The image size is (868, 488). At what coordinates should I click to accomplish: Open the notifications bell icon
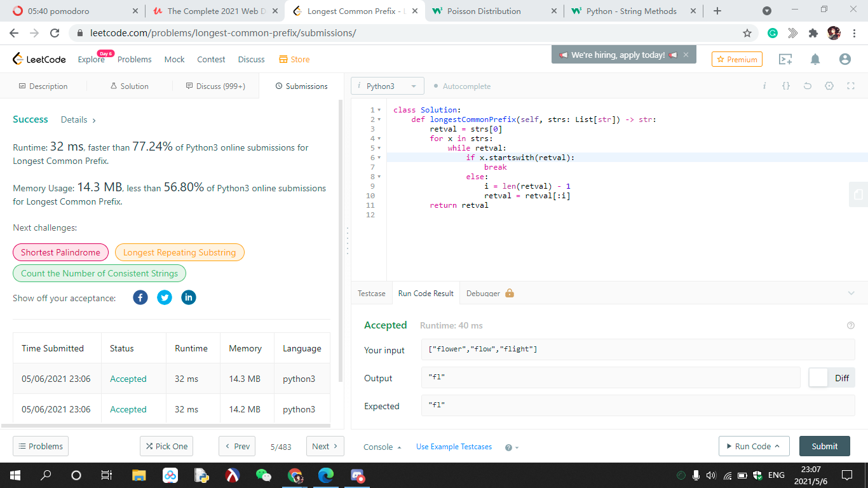tap(815, 59)
